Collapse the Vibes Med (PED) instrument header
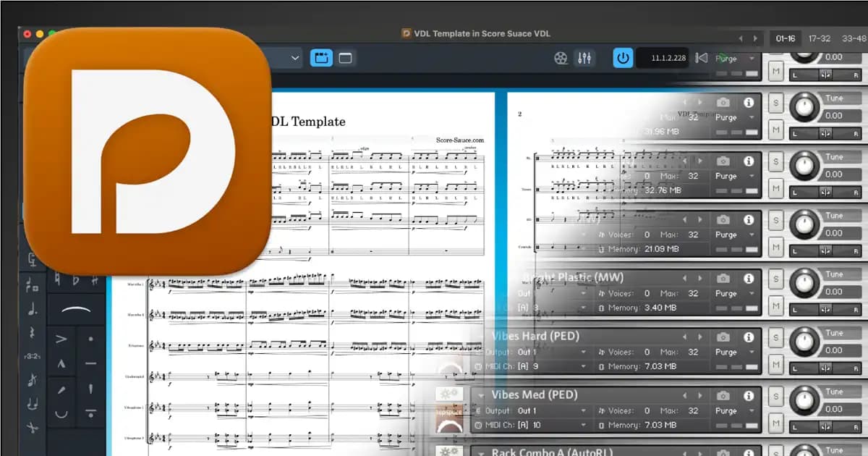 coord(480,395)
